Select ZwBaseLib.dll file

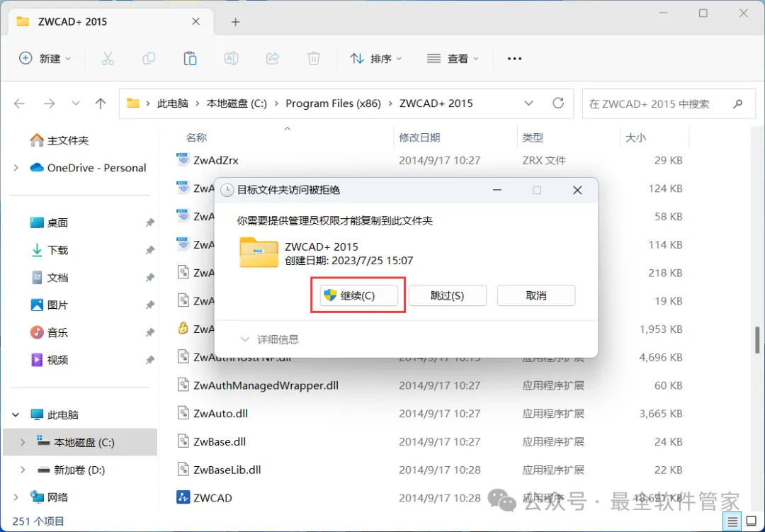[x=227, y=470]
